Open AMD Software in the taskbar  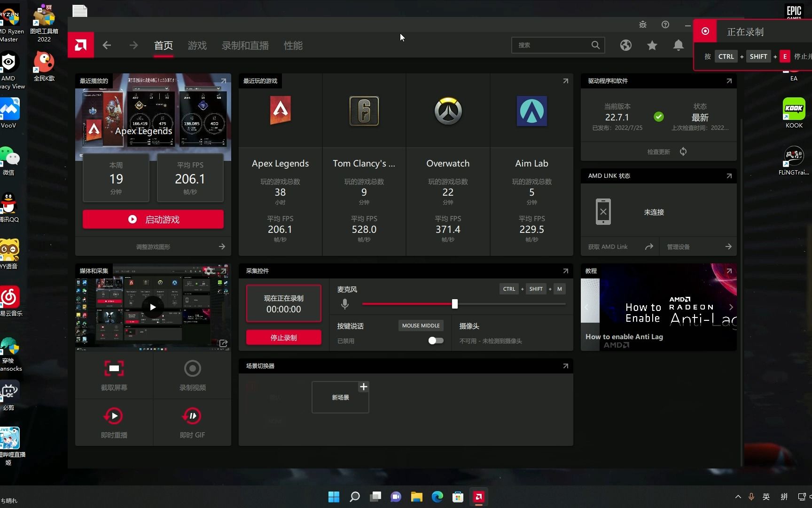(479, 497)
